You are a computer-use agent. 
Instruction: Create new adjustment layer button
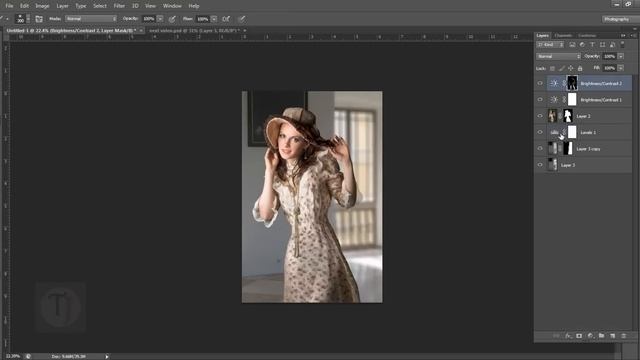(590, 336)
